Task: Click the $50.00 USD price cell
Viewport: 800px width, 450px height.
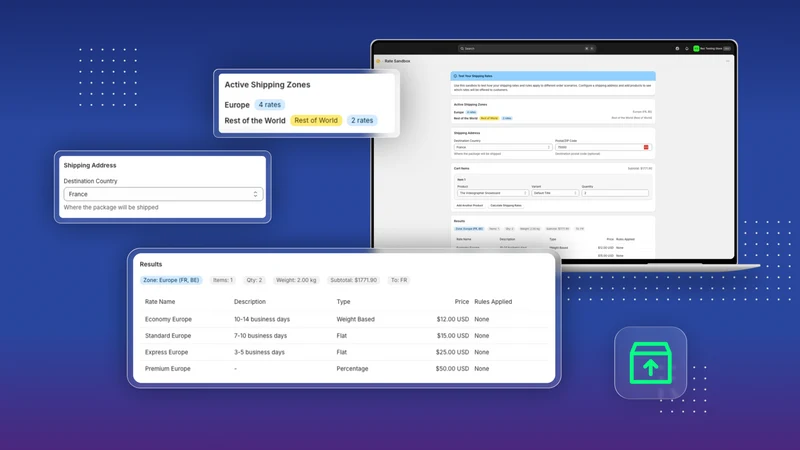Action: point(452,368)
